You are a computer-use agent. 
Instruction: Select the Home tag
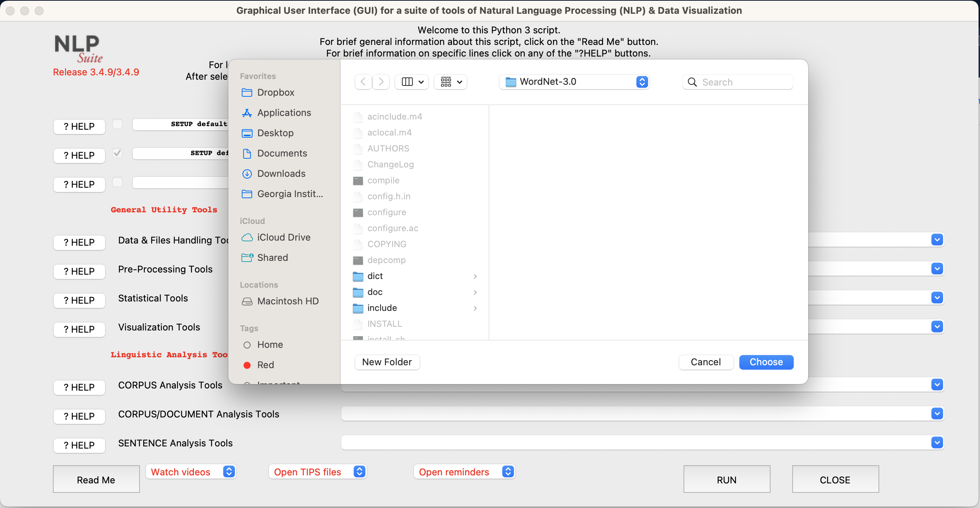[270, 345]
